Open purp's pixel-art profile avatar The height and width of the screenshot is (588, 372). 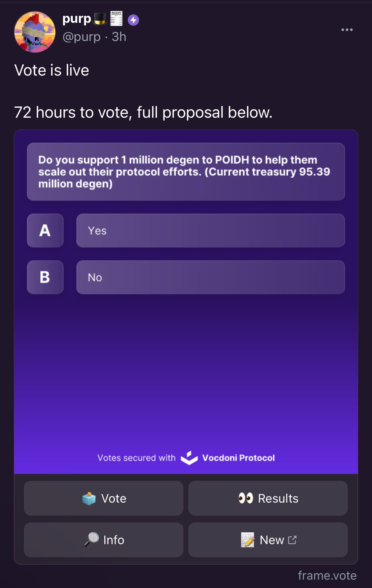(x=35, y=32)
